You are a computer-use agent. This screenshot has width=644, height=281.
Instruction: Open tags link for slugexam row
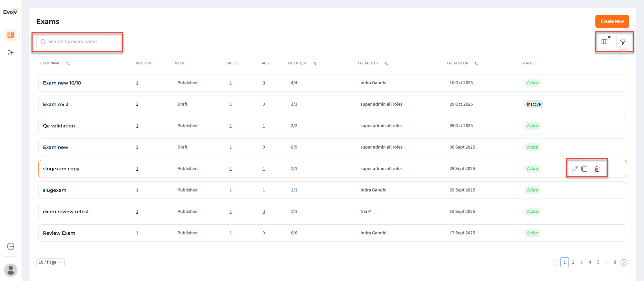click(x=264, y=190)
